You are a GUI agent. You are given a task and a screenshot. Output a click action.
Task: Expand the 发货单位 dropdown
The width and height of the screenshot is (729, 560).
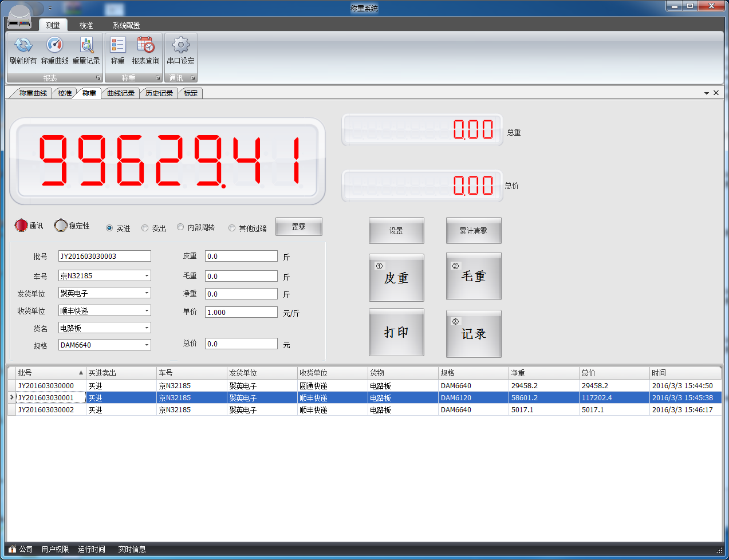pos(147,293)
